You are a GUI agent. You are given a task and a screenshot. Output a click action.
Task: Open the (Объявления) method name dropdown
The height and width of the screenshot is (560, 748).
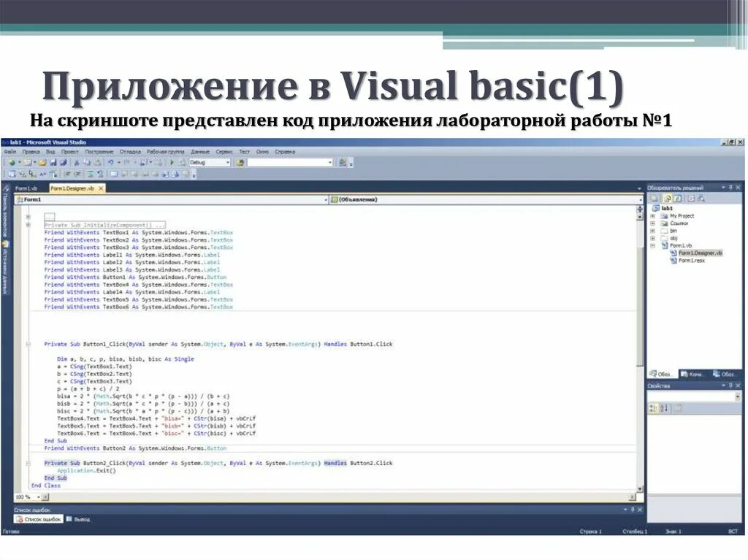[x=639, y=200]
